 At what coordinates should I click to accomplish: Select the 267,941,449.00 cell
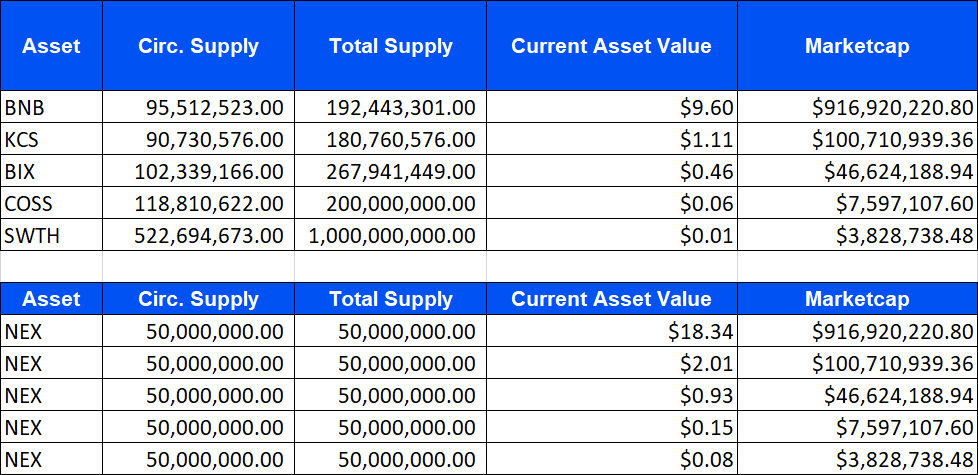[x=390, y=171]
